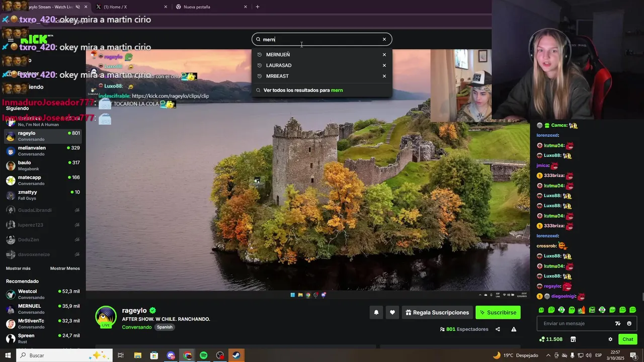Image resolution: width=644 pixels, height=362 pixels.
Task: Send message with Chat button
Action: (x=628, y=339)
